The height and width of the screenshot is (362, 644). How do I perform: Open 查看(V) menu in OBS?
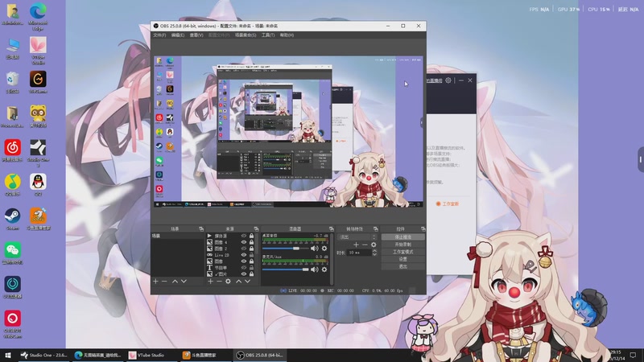pos(196,35)
